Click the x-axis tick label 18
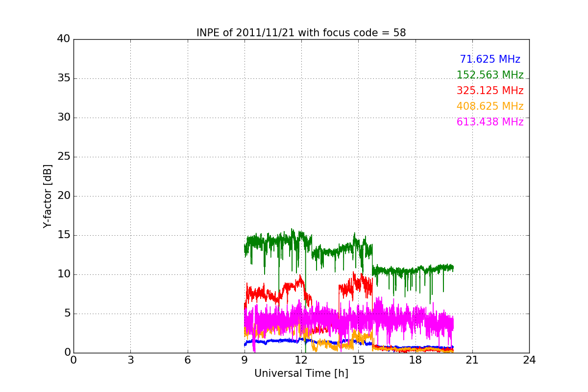 (x=415, y=360)
